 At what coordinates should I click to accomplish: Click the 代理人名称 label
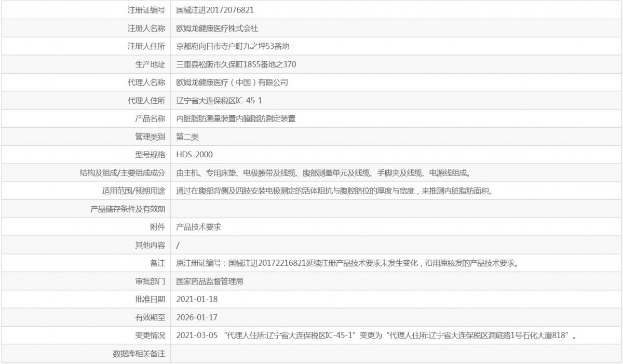146,83
